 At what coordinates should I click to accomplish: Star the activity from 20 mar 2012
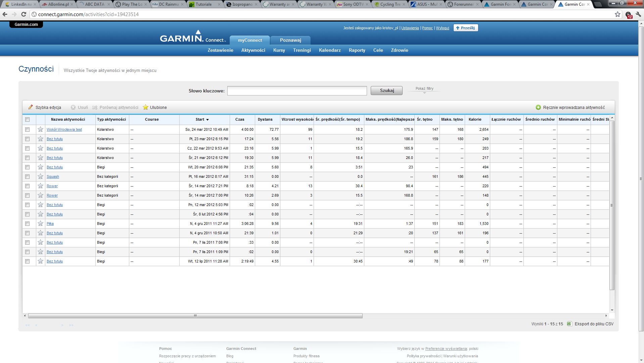[x=40, y=167]
